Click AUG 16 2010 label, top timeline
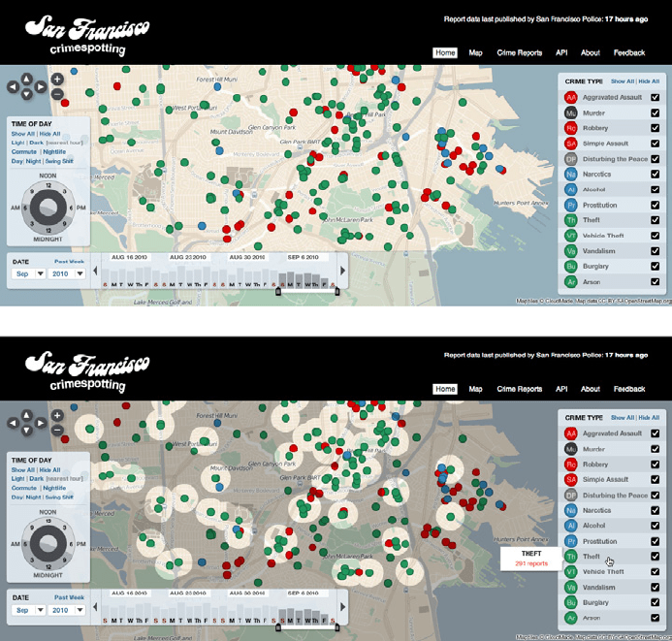The image size is (672, 641). click(x=129, y=257)
